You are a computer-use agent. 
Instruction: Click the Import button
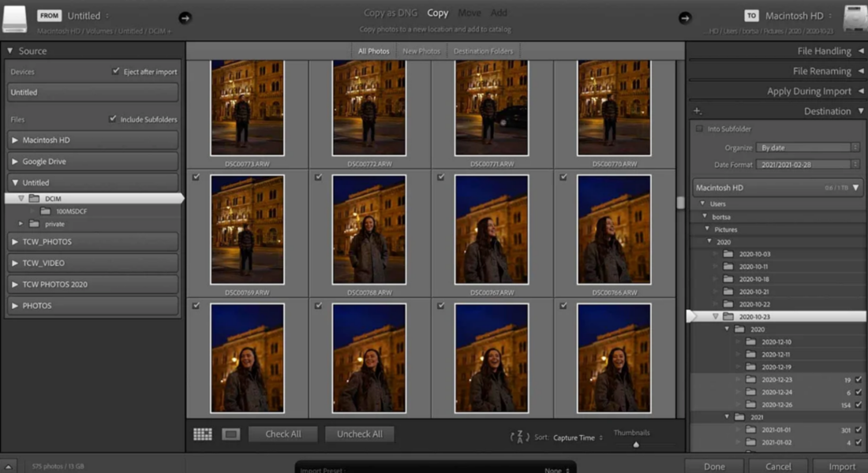pyautogui.click(x=841, y=466)
